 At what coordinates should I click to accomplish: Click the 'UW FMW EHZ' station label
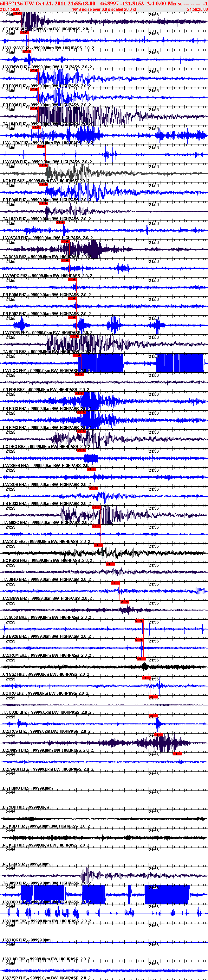[15, 67]
